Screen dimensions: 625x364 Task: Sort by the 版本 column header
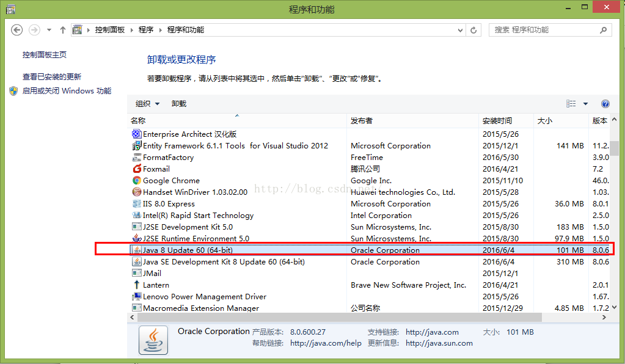click(x=599, y=120)
